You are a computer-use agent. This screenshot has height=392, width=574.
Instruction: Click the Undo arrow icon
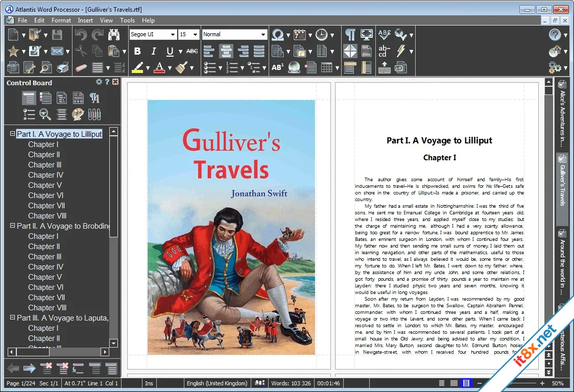click(81, 35)
